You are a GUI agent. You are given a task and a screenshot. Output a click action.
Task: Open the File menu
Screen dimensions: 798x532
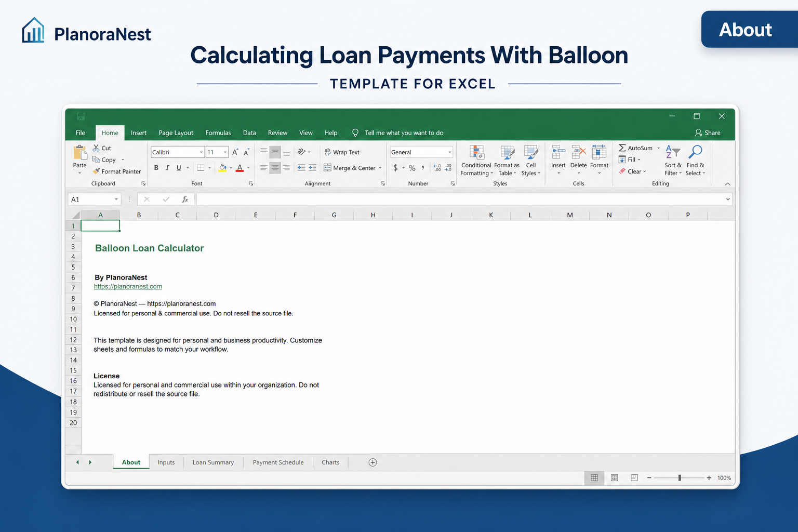[x=81, y=133]
